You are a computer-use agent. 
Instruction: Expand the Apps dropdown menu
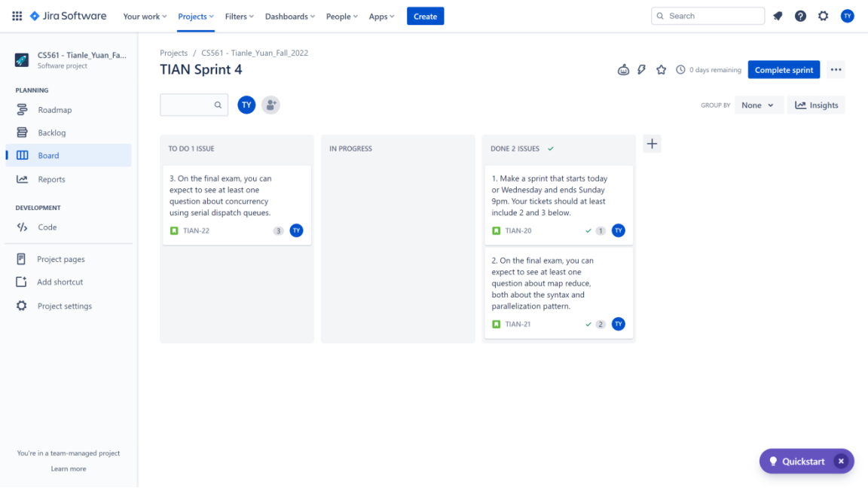381,16
